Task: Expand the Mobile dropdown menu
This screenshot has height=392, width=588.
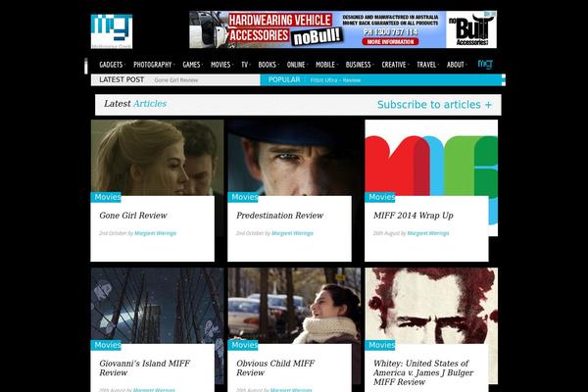Action: (x=326, y=65)
